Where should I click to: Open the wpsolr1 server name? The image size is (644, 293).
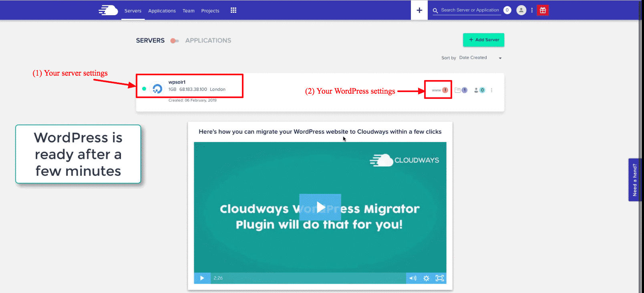(x=177, y=82)
